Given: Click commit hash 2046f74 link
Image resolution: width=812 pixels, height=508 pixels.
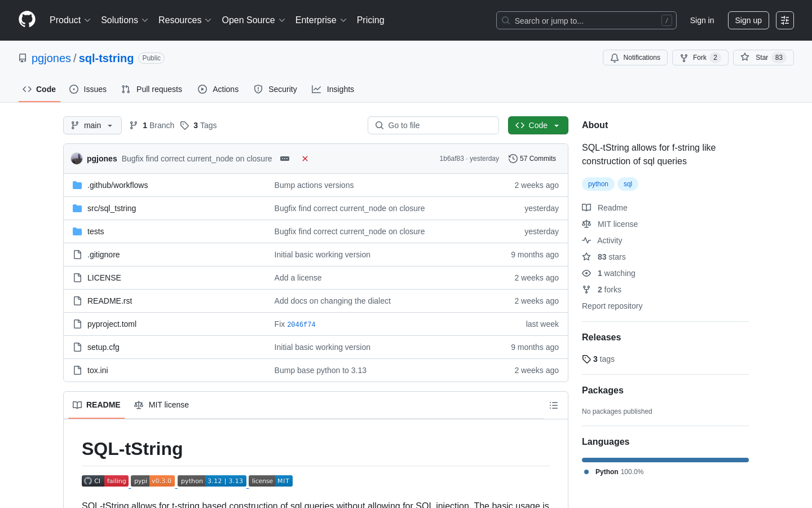Looking at the screenshot, I should pos(301,325).
